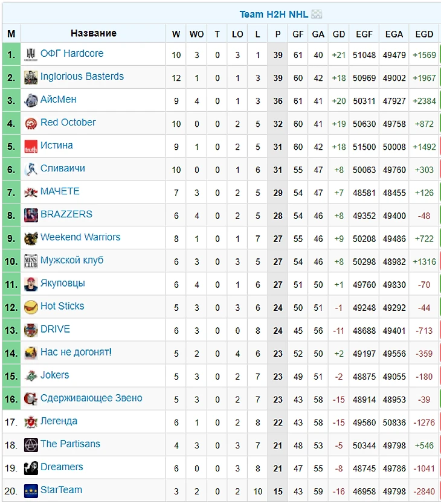Screen dimensions: 441x504
Task: Click the Название column header
Action: coord(94,33)
